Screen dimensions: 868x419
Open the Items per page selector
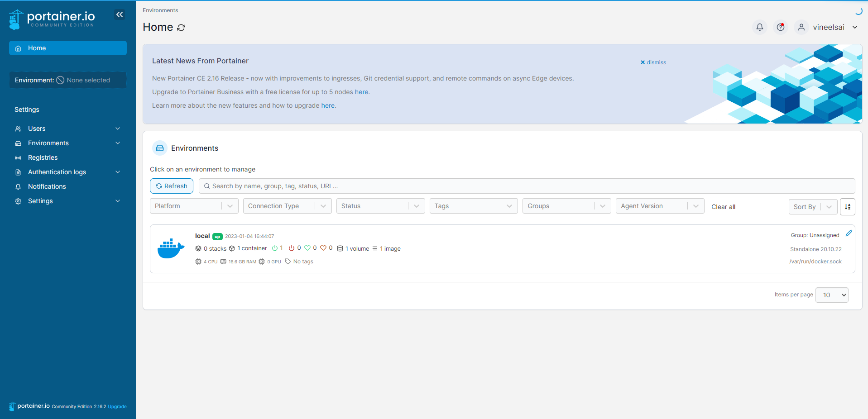[x=831, y=295]
